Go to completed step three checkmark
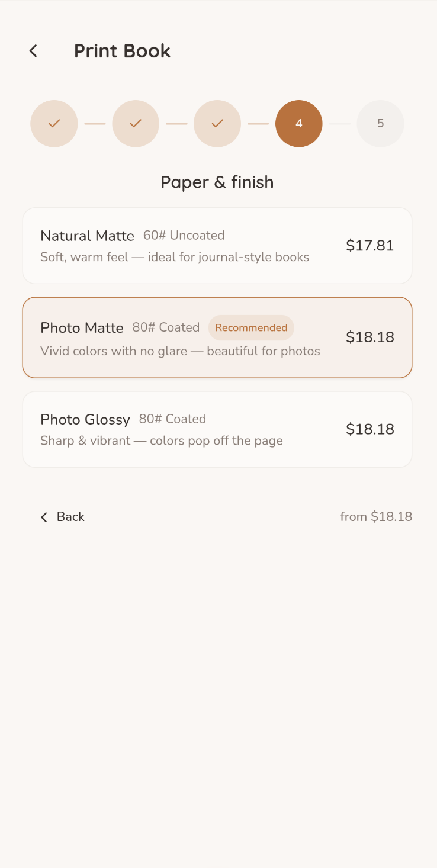The image size is (437, 868). point(217,123)
